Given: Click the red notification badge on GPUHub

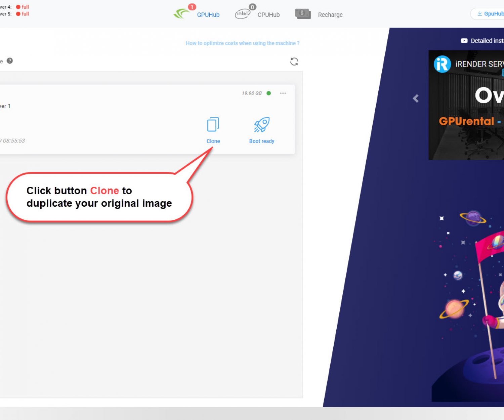Looking at the screenshot, I should pos(192,7).
